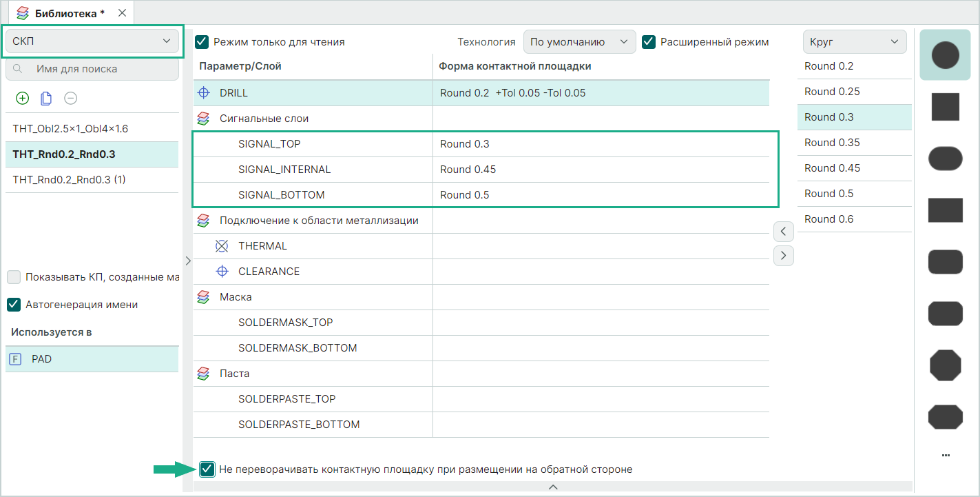
Task: Click the SIGNAL_TOP layer row
Action: [x=269, y=144]
